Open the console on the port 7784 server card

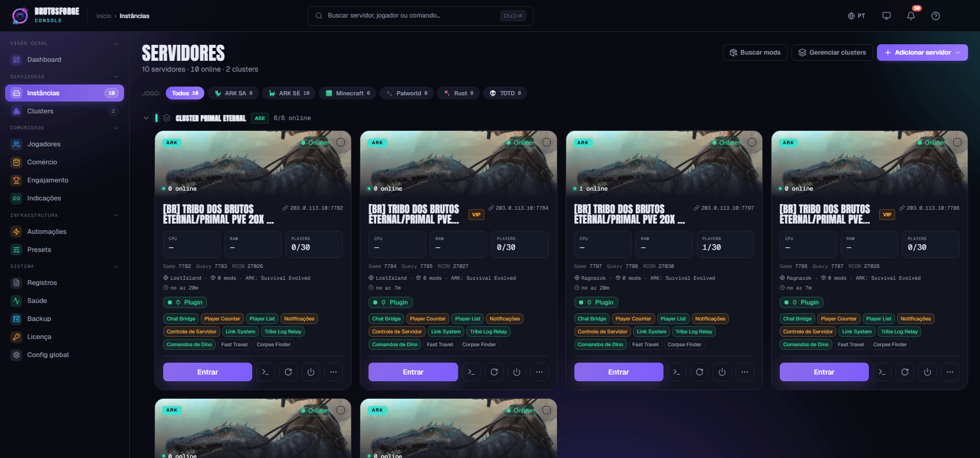[x=471, y=372]
